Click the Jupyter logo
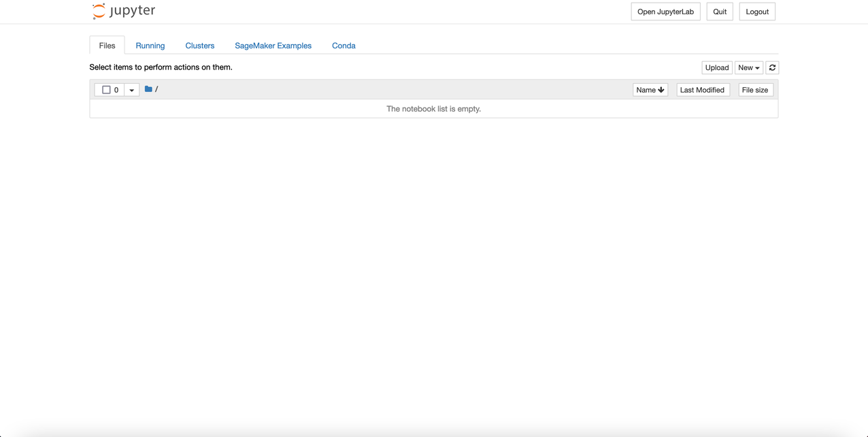This screenshot has width=868, height=437. pyautogui.click(x=124, y=11)
